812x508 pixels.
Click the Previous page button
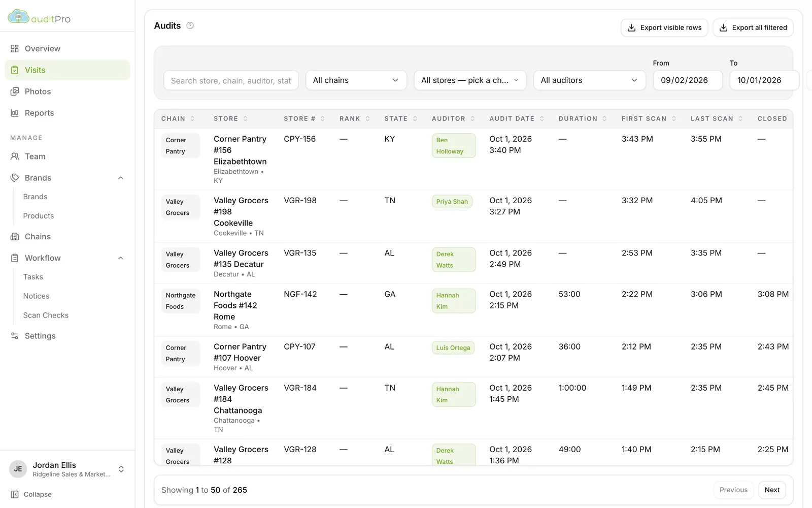point(733,490)
